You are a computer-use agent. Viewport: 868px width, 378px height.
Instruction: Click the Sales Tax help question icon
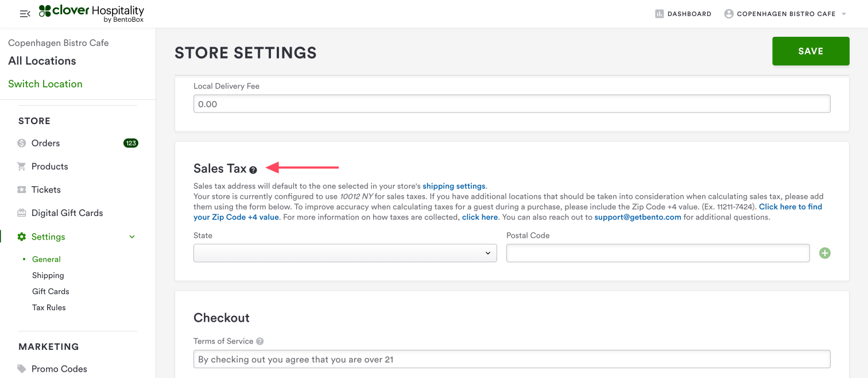pyautogui.click(x=253, y=170)
